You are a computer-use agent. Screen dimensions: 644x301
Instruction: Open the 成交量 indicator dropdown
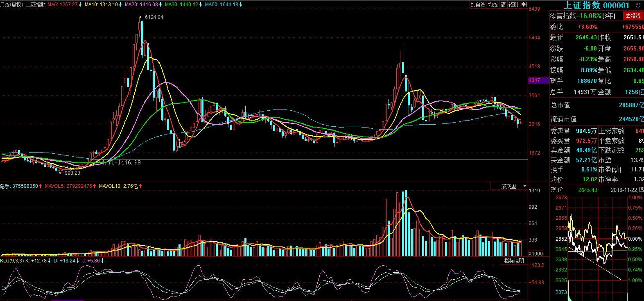pos(509,186)
